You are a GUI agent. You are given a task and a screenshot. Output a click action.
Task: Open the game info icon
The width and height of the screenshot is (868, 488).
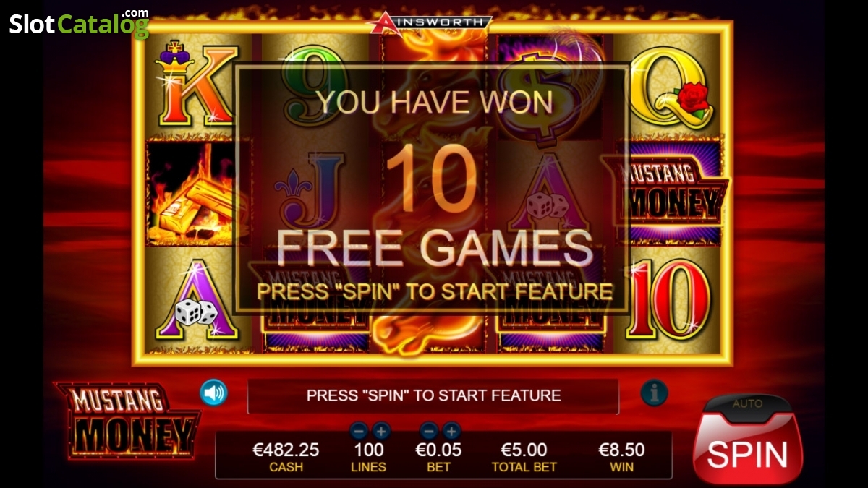click(x=654, y=393)
